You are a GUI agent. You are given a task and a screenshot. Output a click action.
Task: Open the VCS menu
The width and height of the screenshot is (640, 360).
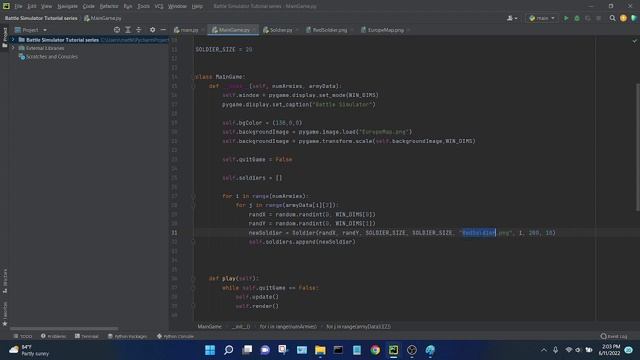click(159, 7)
